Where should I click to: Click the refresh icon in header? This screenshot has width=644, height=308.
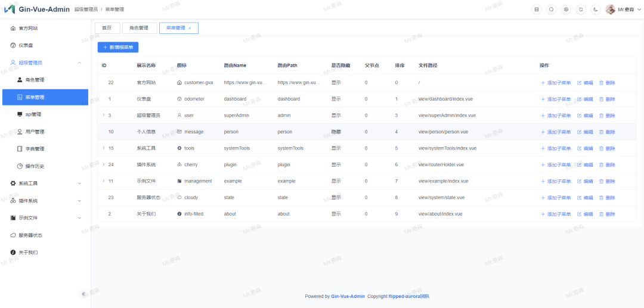point(581,10)
